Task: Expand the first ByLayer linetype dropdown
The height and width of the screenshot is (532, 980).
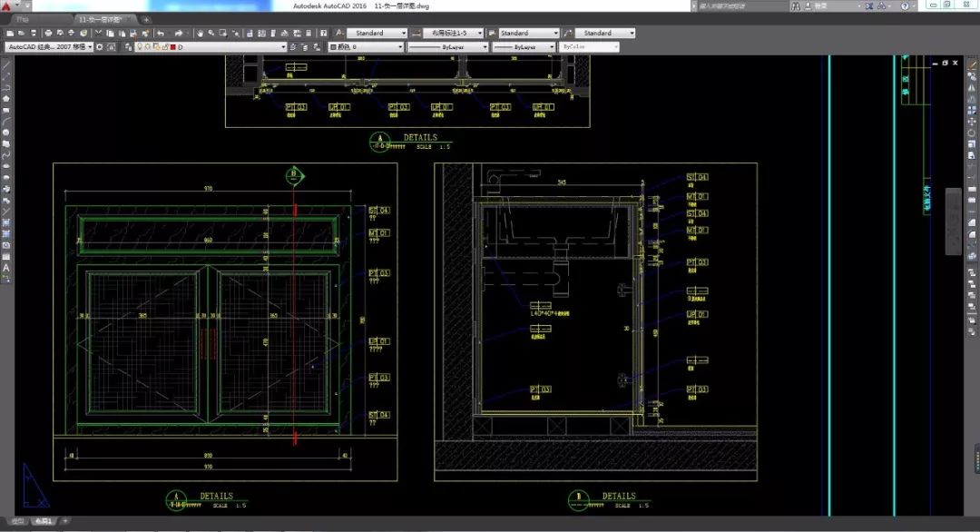Action: click(485, 46)
